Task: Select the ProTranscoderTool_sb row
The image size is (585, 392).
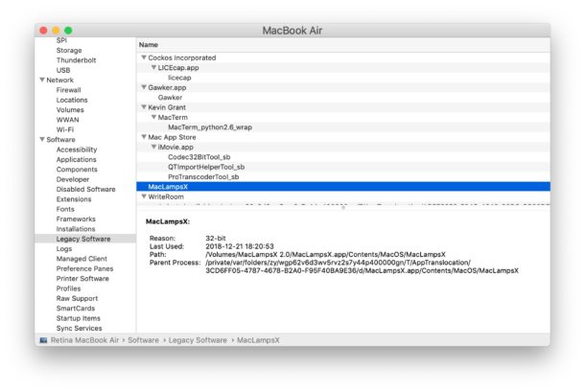Action: 343,176
